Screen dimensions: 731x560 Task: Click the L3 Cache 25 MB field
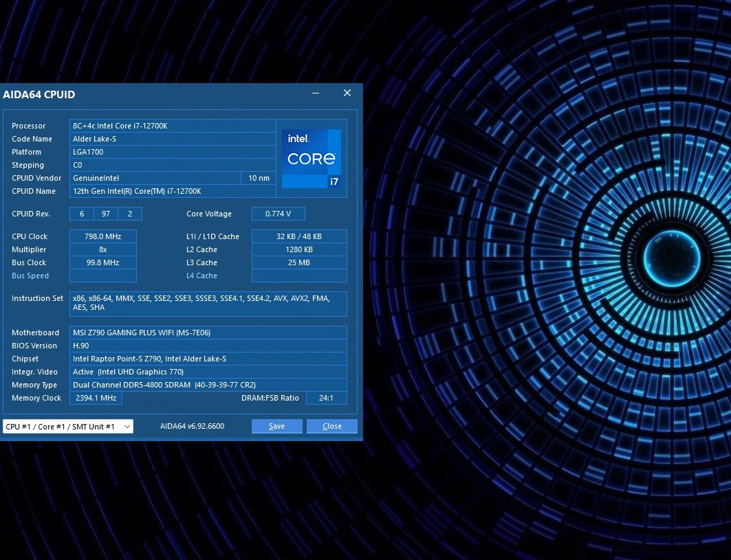(x=299, y=262)
